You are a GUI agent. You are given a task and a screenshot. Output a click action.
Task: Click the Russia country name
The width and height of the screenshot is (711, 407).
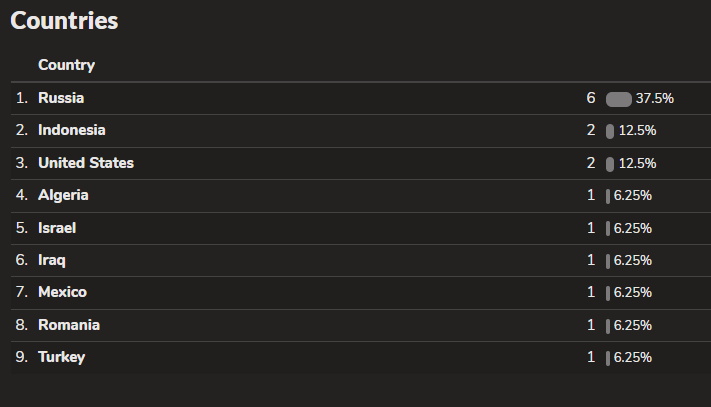tap(61, 98)
